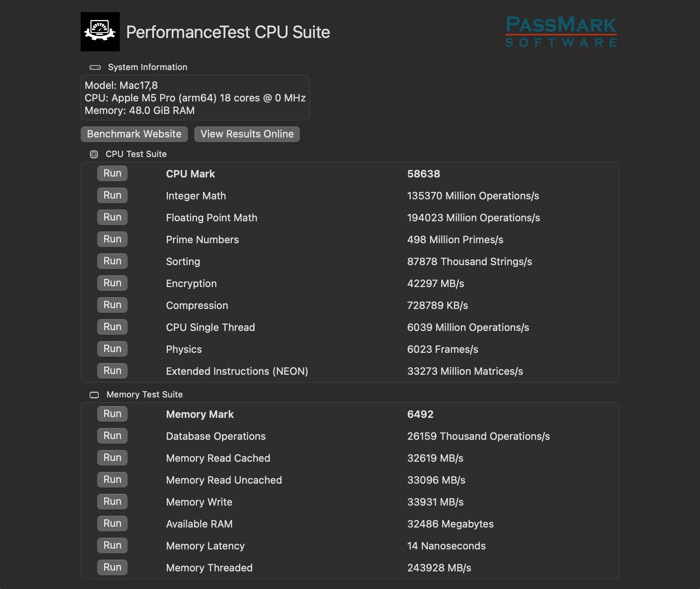Run the CPU Single Thread test
Viewport: 700px width, 589px height.
[112, 327]
